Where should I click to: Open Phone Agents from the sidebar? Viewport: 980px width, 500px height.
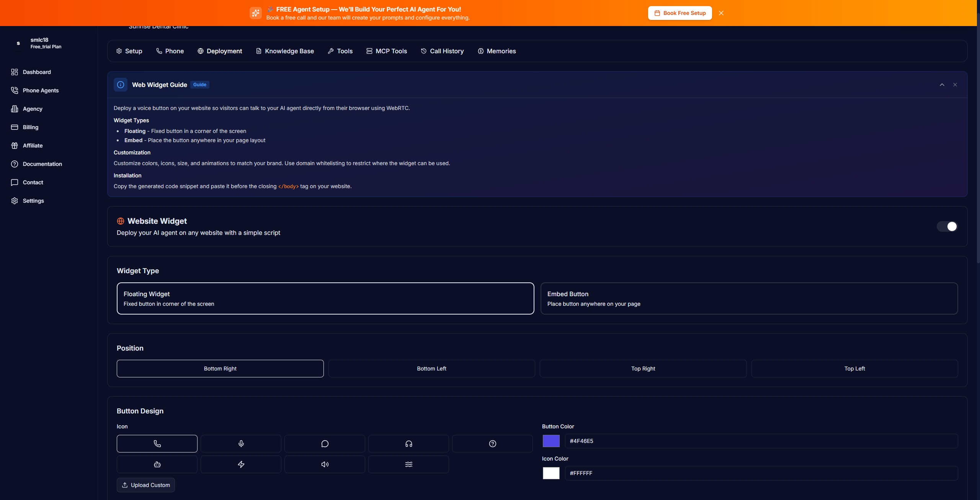[40, 90]
